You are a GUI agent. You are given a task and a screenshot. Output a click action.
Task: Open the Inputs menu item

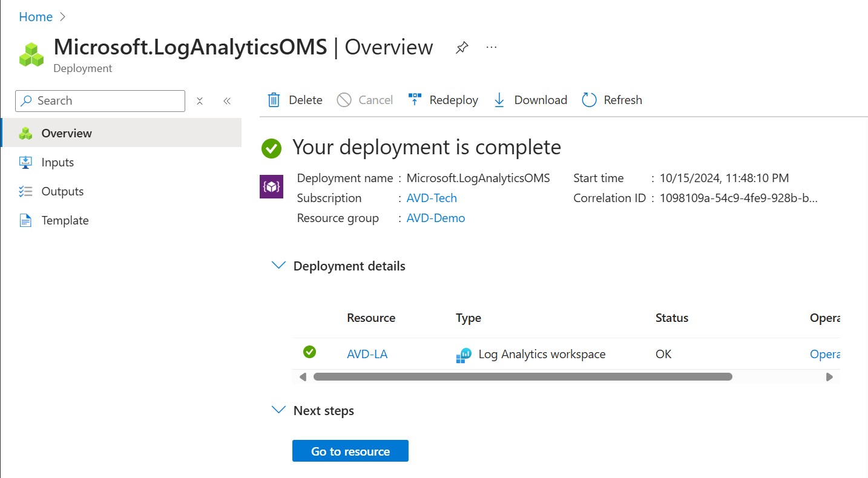[x=58, y=162]
